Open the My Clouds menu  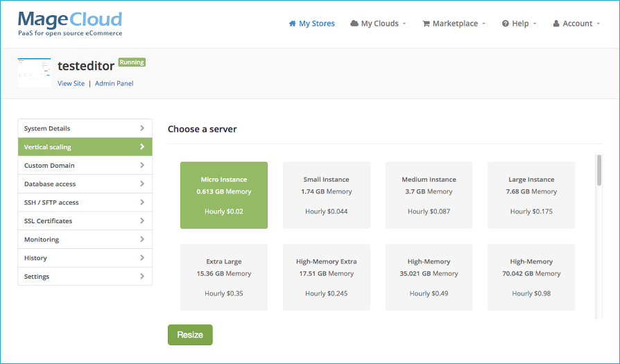pos(379,24)
